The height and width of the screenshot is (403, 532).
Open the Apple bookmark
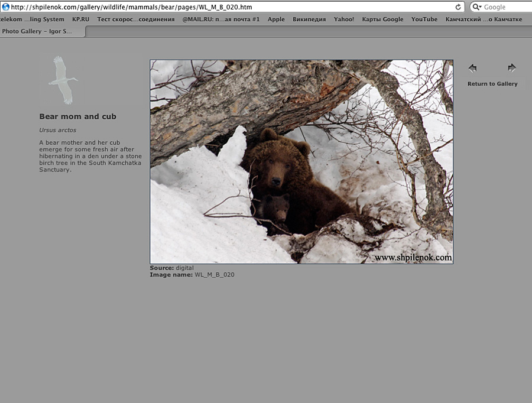276,19
